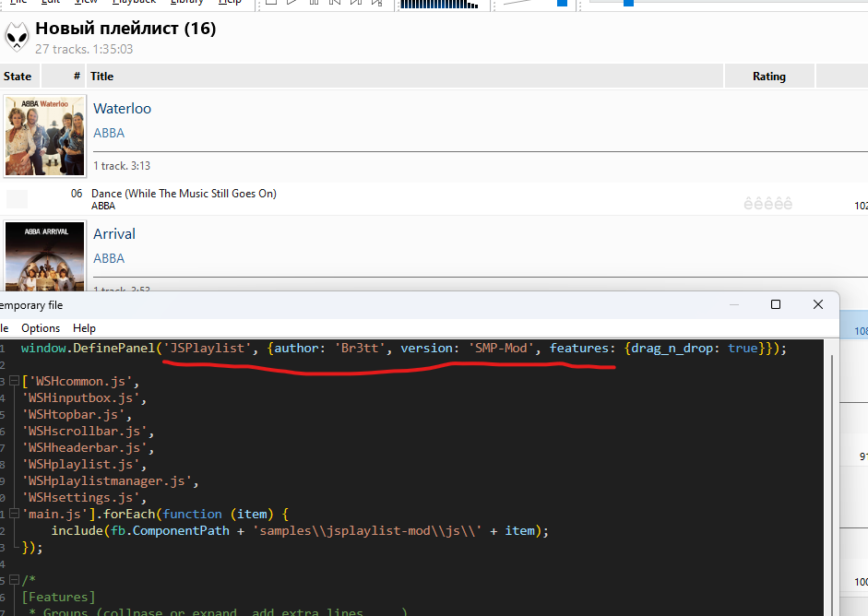The height and width of the screenshot is (616, 868).
Task: Click the State column header
Action: tap(18, 77)
